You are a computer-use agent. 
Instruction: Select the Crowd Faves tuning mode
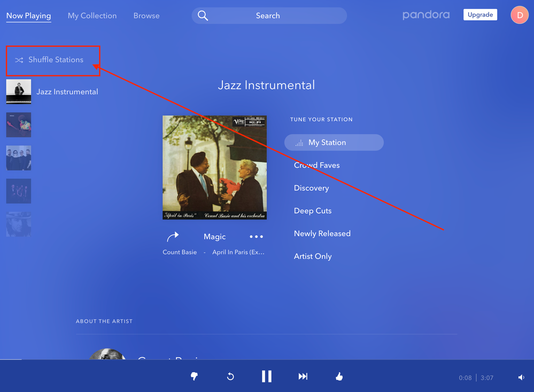click(x=317, y=166)
